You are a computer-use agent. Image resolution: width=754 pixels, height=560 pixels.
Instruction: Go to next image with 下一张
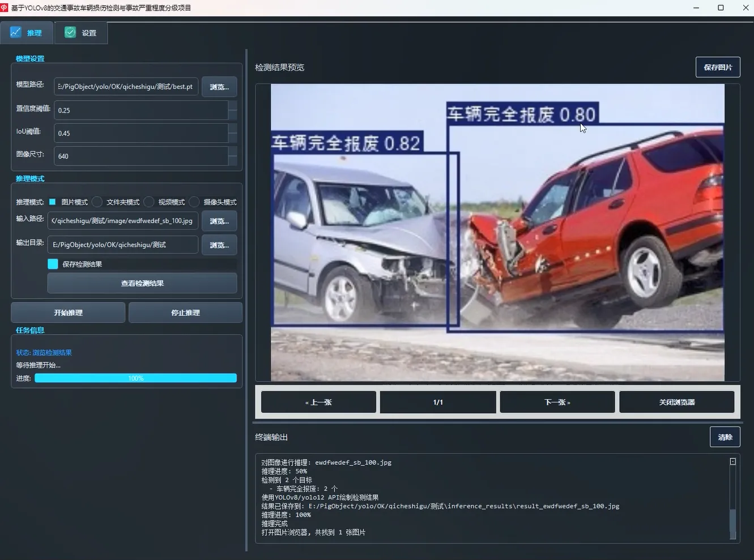(x=557, y=402)
